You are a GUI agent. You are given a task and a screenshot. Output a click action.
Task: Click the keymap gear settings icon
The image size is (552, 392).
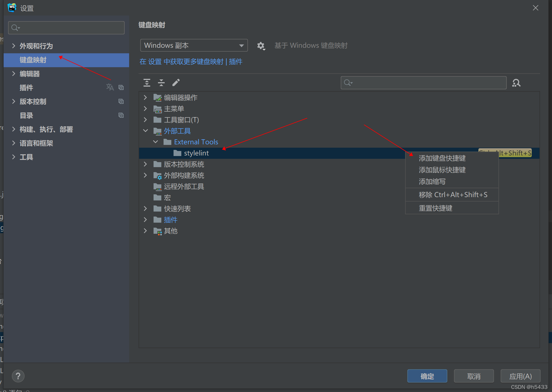click(261, 46)
